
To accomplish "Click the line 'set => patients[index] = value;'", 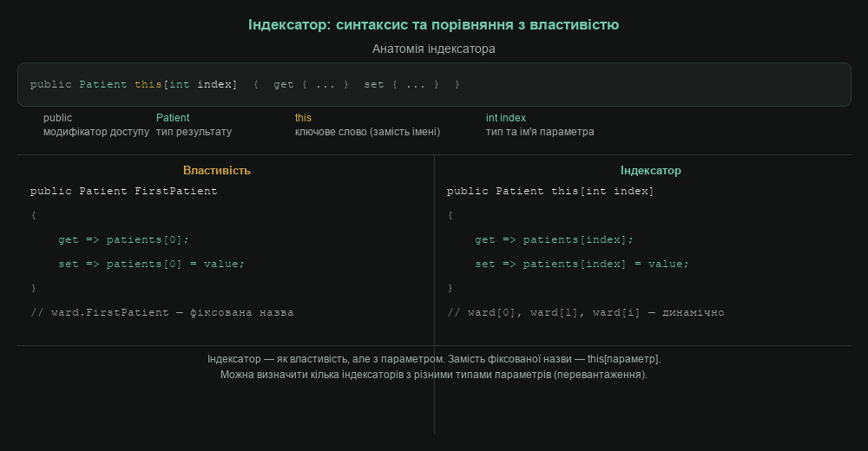I will coord(582,264).
